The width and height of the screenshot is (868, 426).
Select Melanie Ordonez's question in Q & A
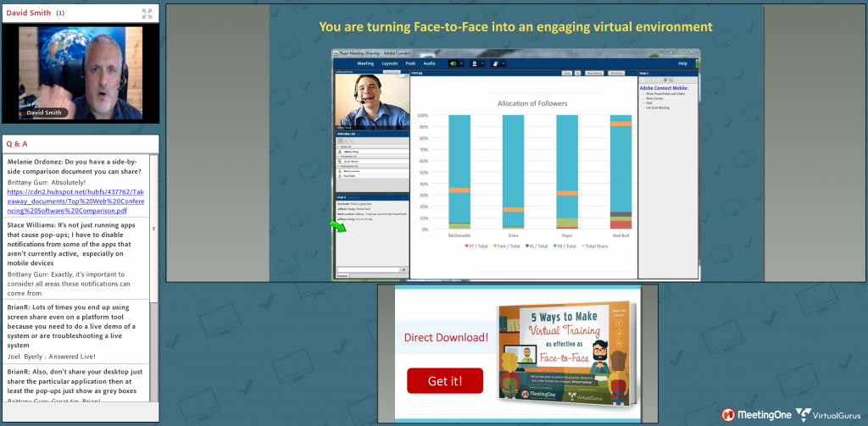point(73,167)
